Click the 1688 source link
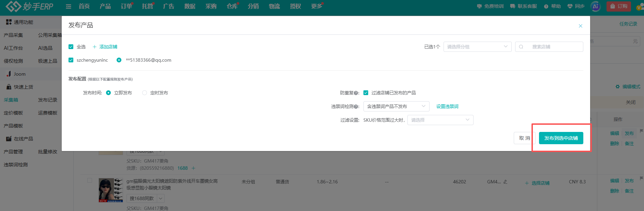 pyautogui.click(x=182, y=168)
